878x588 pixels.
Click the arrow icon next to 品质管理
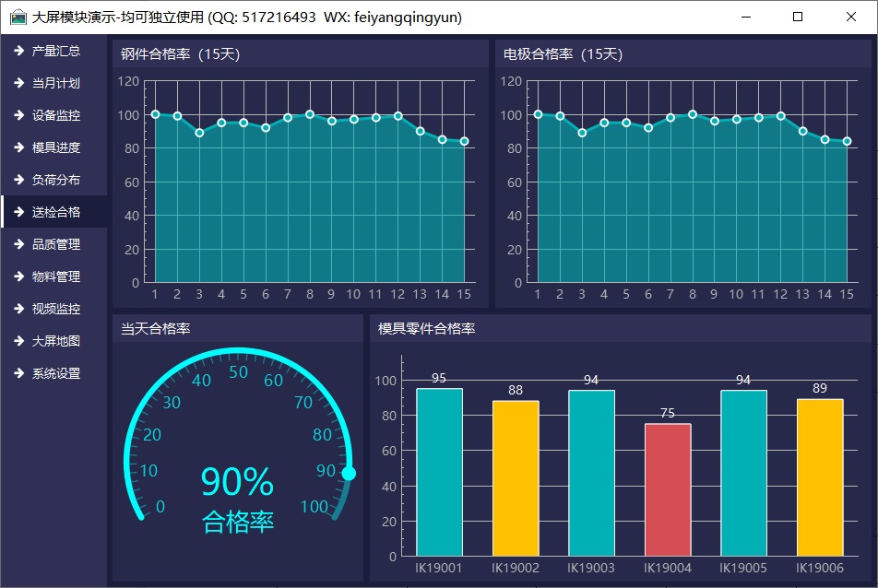coord(18,244)
